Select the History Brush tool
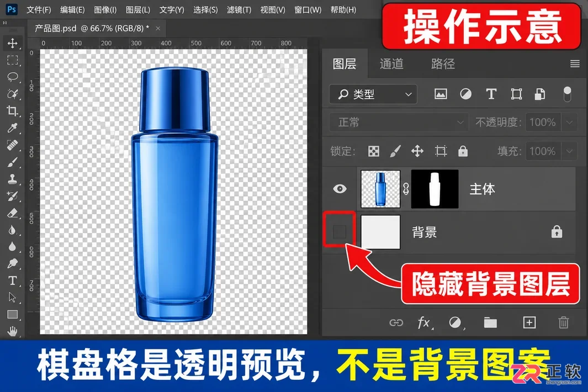The height and width of the screenshot is (392, 588). [12, 196]
